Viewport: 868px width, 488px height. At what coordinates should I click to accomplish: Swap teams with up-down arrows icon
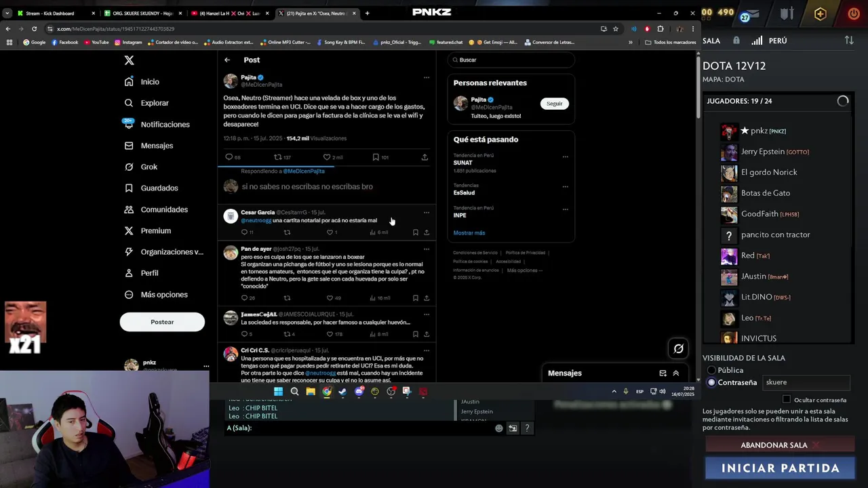pos(849,41)
